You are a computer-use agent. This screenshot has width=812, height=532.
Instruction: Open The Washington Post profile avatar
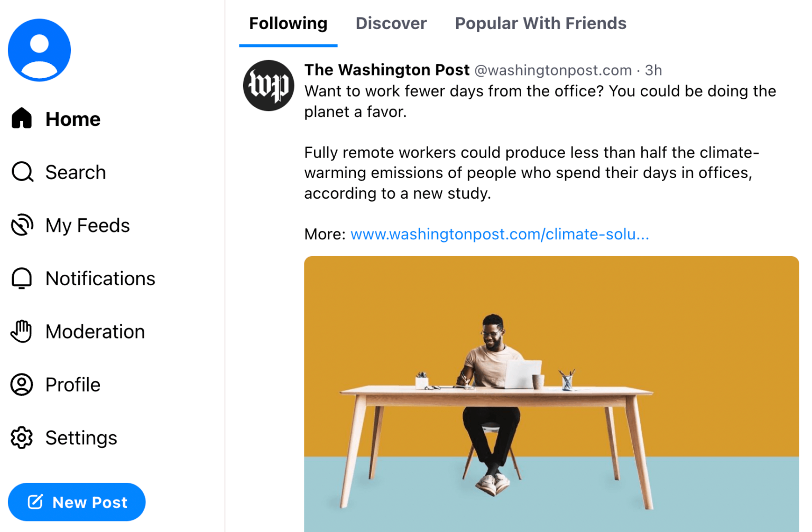269,85
